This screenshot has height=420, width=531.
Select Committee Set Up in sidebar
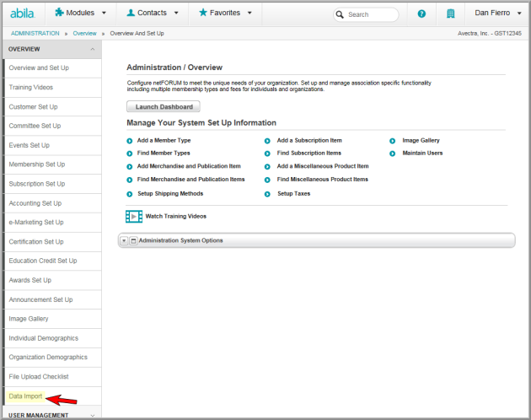[x=53, y=126]
